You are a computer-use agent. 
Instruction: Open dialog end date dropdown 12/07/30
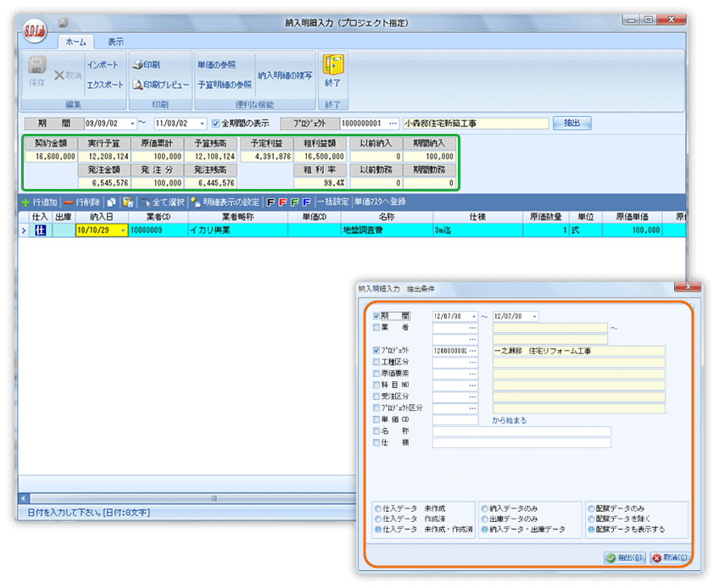tap(535, 317)
